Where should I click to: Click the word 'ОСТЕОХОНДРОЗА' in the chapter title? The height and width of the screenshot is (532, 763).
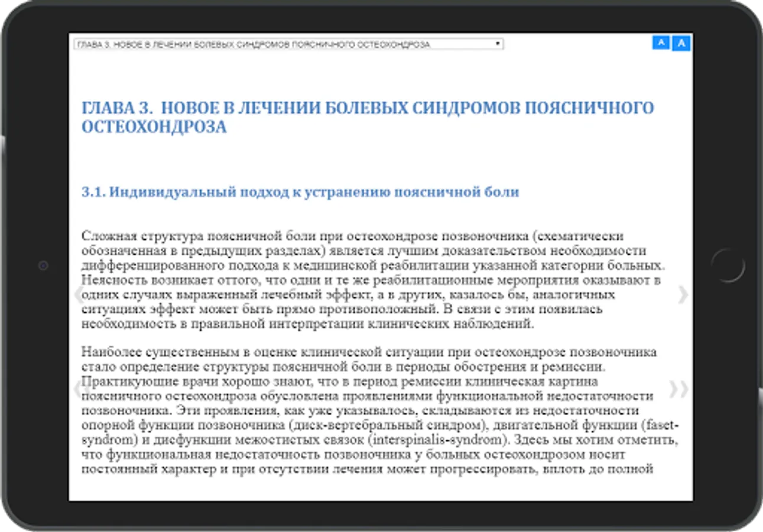[154, 127]
